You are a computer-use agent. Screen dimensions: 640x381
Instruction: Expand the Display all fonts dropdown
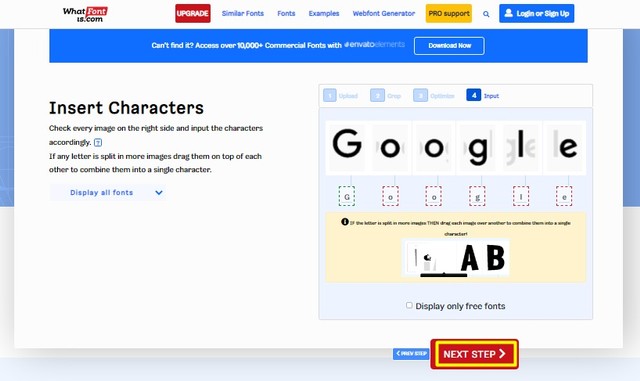click(x=108, y=192)
